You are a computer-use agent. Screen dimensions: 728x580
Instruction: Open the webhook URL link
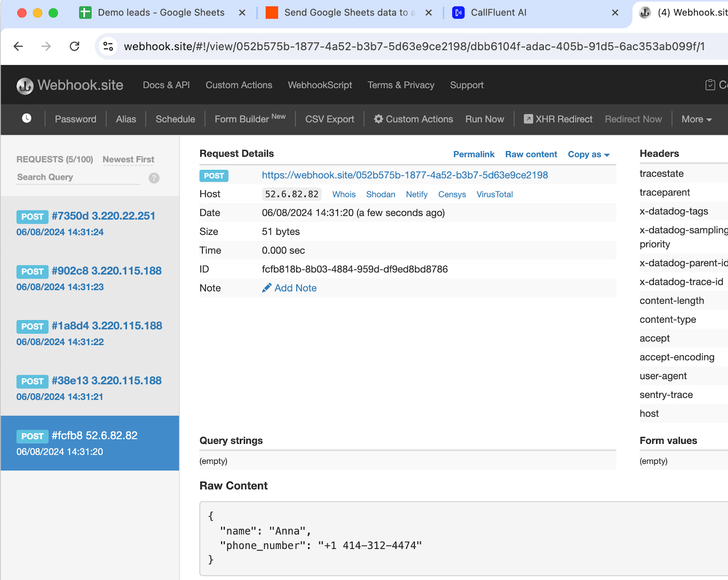[404, 175]
